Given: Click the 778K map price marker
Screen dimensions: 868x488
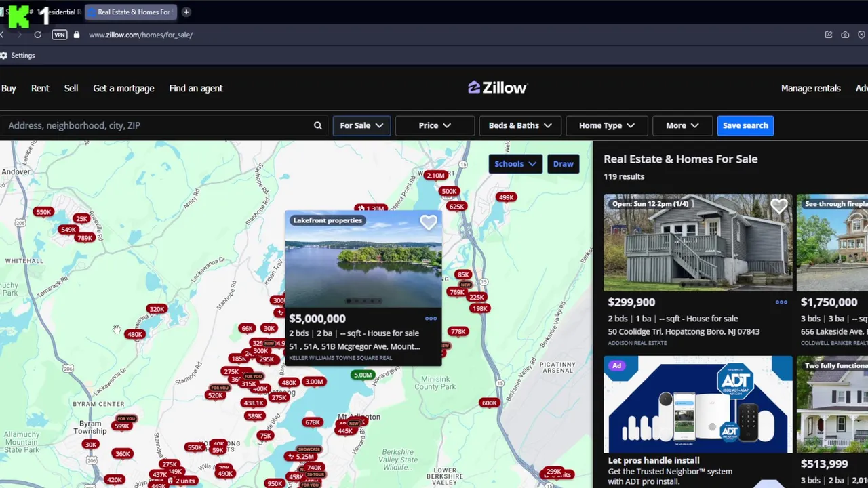Looking at the screenshot, I should (458, 331).
